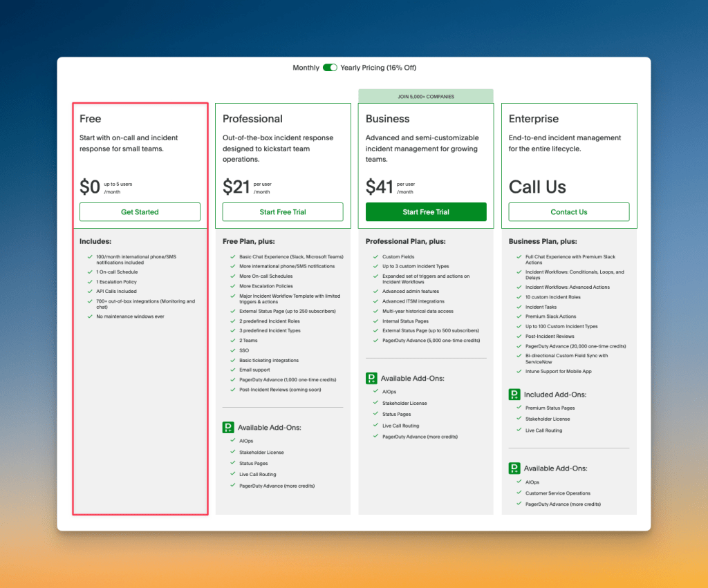Viewport: 708px width, 588px height.
Task: Click the JOIN 5,000+ COMPANIES banner
Action: pyautogui.click(x=426, y=95)
